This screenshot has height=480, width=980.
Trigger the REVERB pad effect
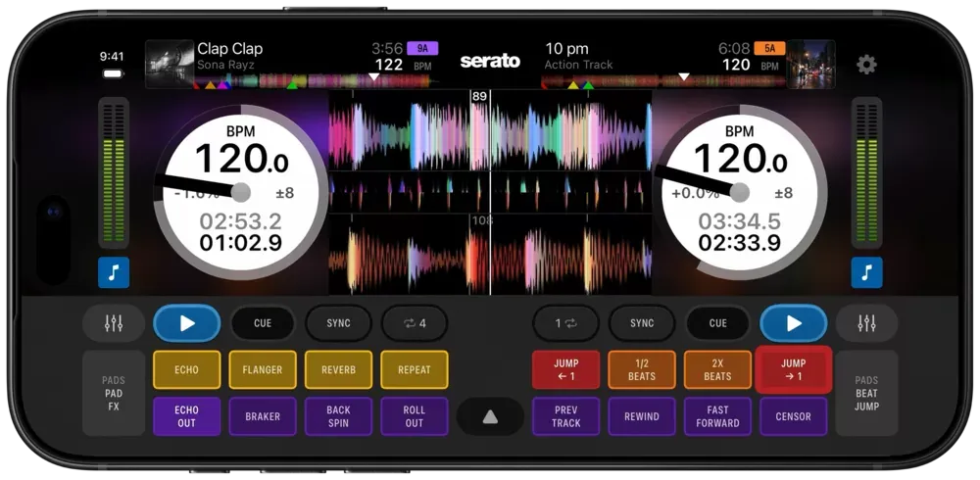point(339,370)
